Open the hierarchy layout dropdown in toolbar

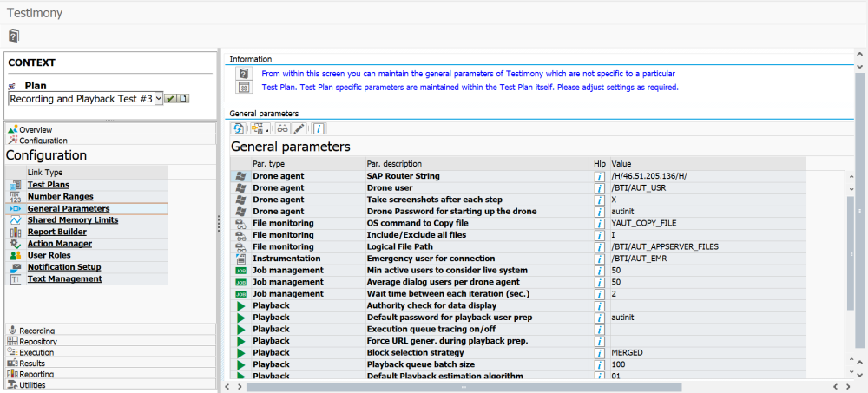(259, 129)
